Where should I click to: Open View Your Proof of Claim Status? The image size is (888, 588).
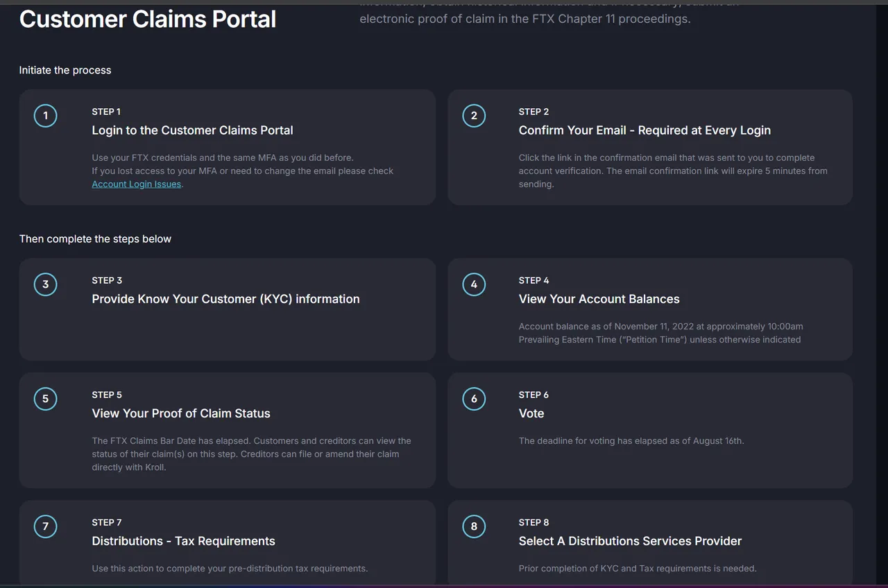(x=181, y=413)
